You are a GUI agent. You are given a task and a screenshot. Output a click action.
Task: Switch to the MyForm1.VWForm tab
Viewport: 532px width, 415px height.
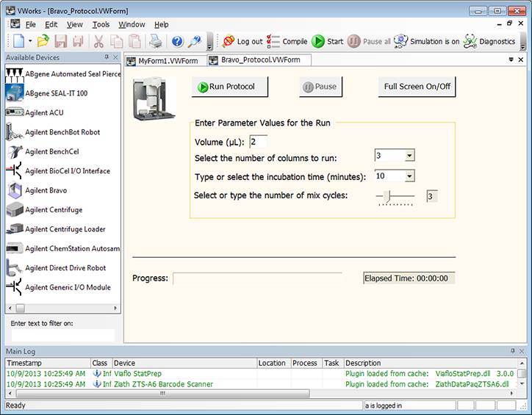tap(168, 60)
